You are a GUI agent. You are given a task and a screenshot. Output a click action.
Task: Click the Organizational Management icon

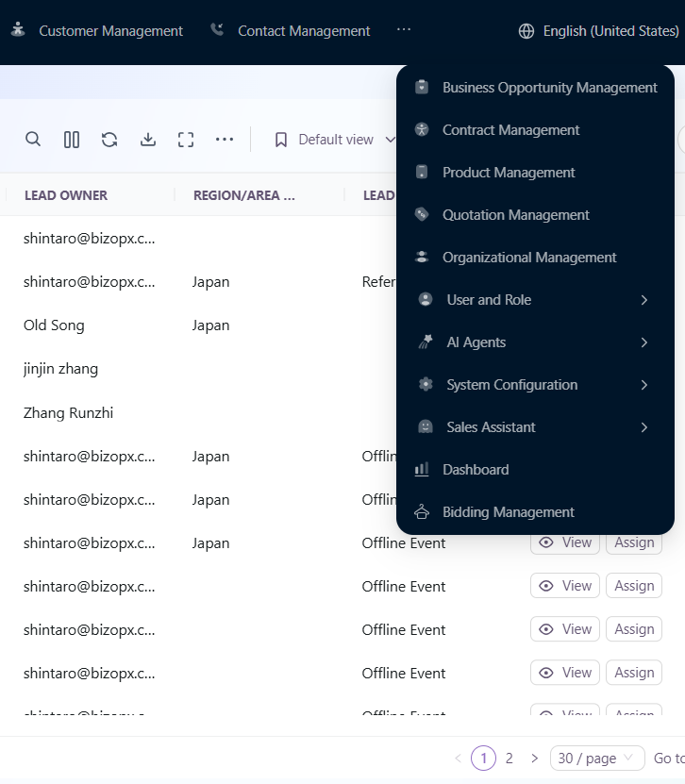point(422,257)
